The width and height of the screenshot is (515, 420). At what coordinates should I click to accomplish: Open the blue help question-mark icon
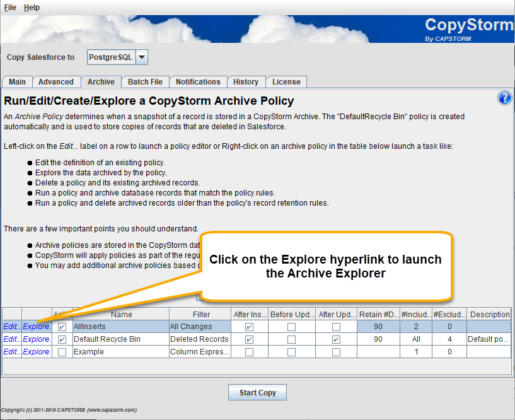pyautogui.click(x=504, y=98)
